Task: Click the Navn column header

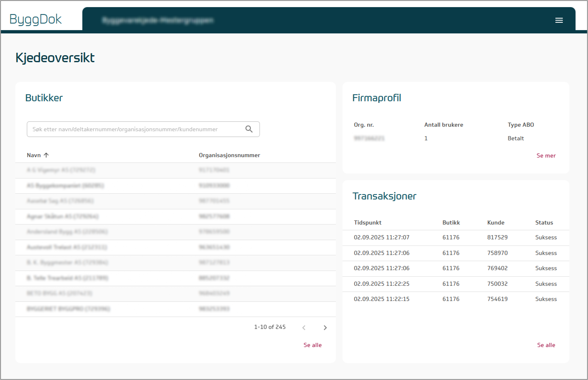Action: pyautogui.click(x=34, y=155)
